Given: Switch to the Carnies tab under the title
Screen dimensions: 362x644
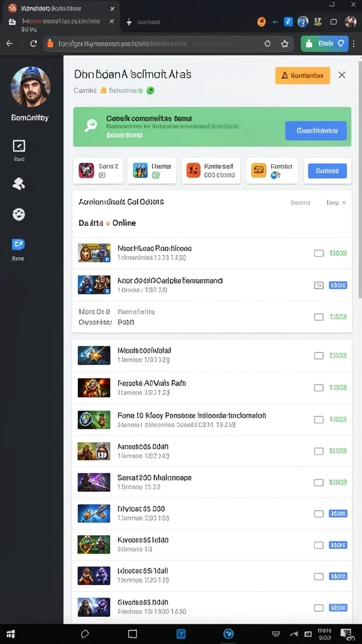Looking at the screenshot, I should click(x=85, y=91).
